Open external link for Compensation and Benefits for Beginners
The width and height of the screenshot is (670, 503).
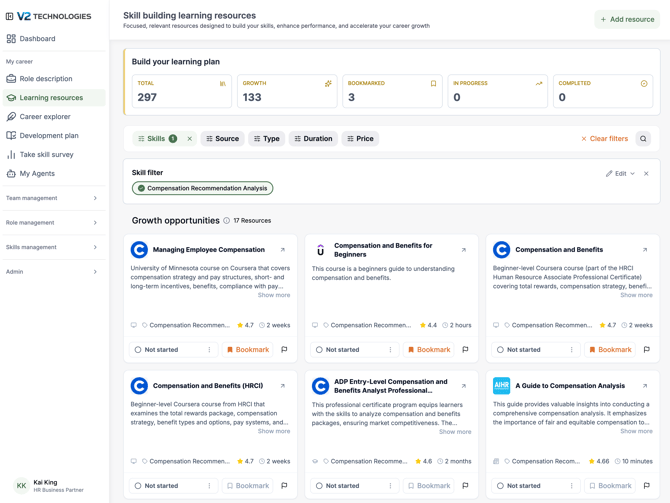tap(464, 250)
